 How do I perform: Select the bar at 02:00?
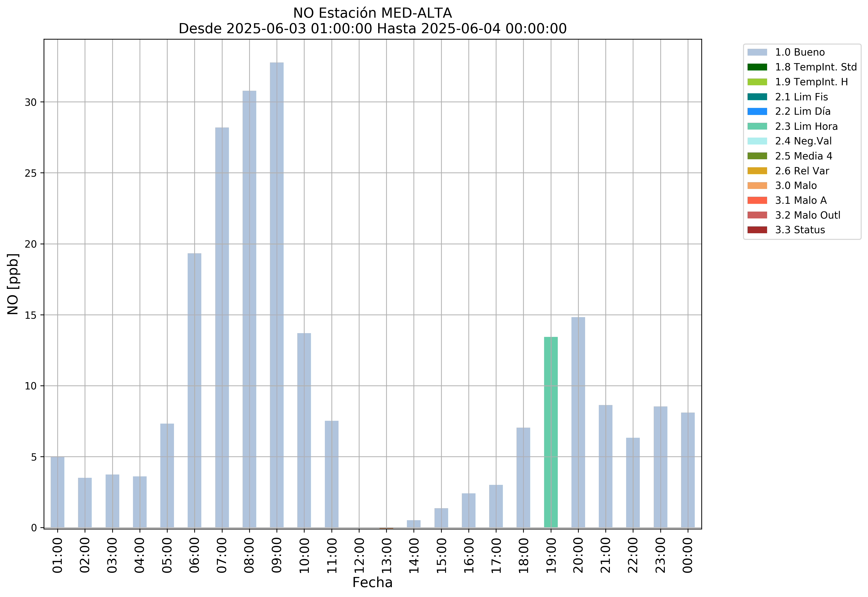(85, 503)
